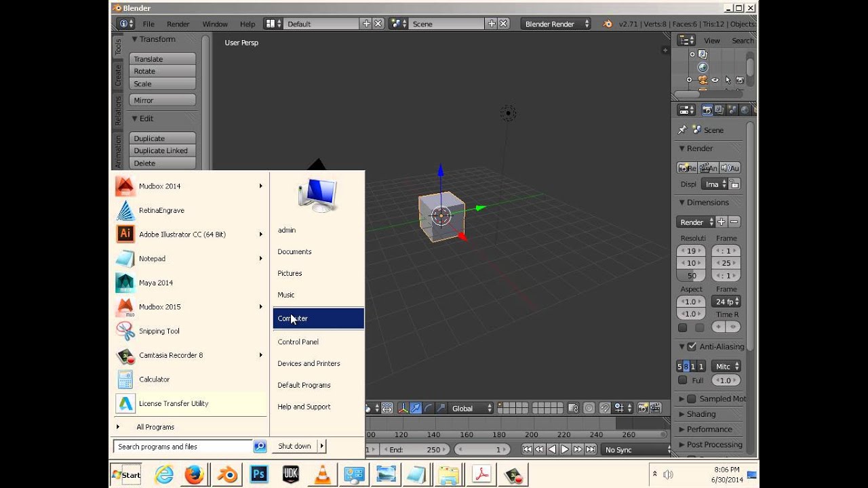The height and width of the screenshot is (488, 868).
Task: Select the World globe icon in outliner
Action: click(x=703, y=67)
